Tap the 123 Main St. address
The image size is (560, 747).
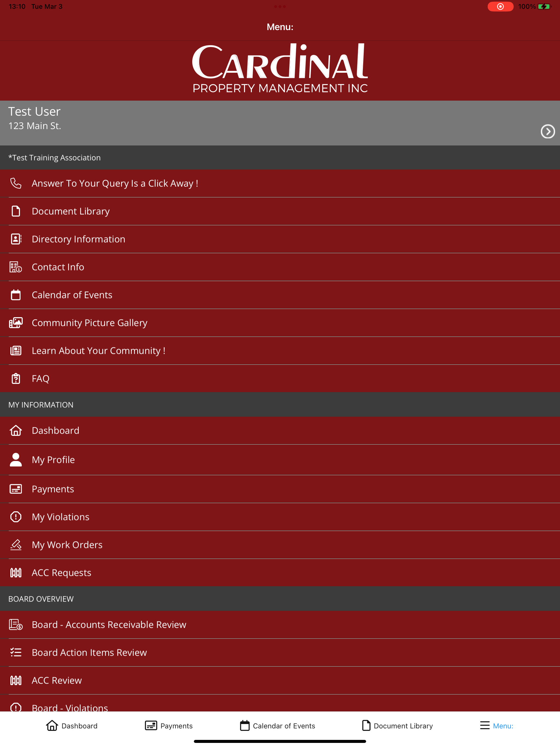tap(35, 126)
